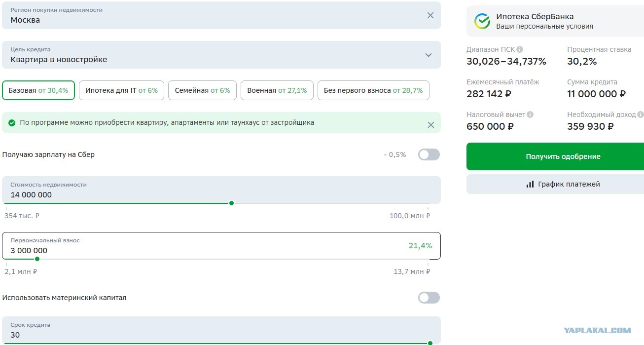Expand the Цель кредита dropdown chevron
The width and height of the screenshot is (644, 345).
point(429,55)
